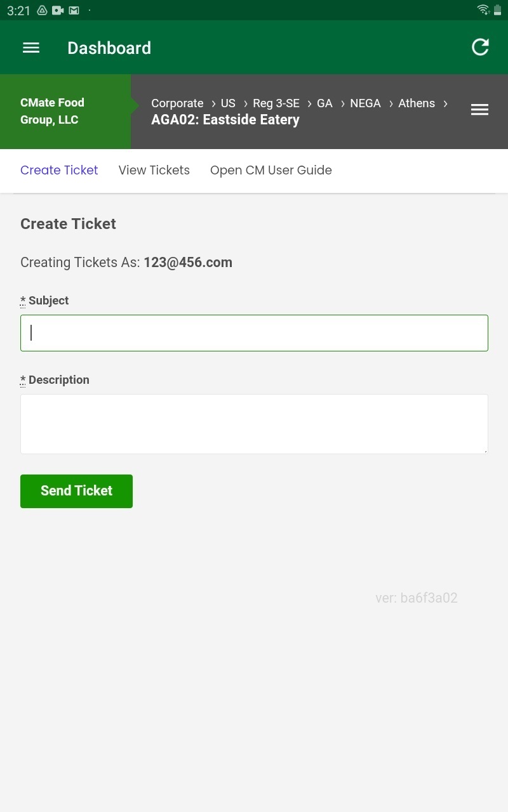Open the breadcrumb bar overflow menu icon
Screen dimensions: 508x812
pos(479,109)
